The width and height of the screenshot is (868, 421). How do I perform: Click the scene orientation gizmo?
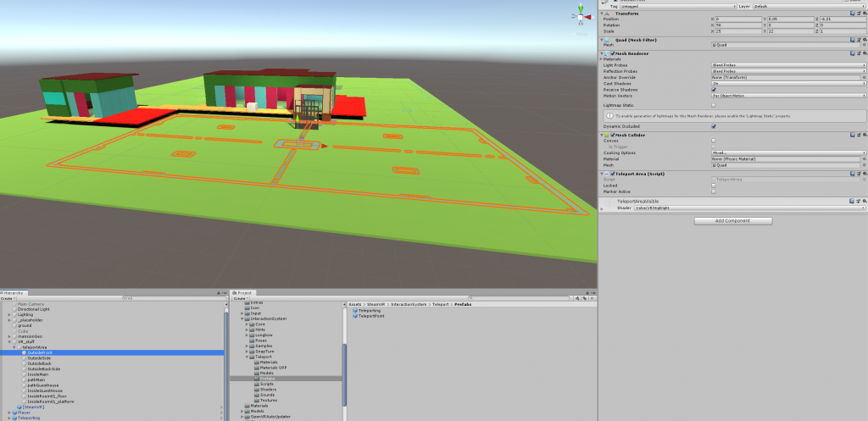pyautogui.click(x=581, y=14)
